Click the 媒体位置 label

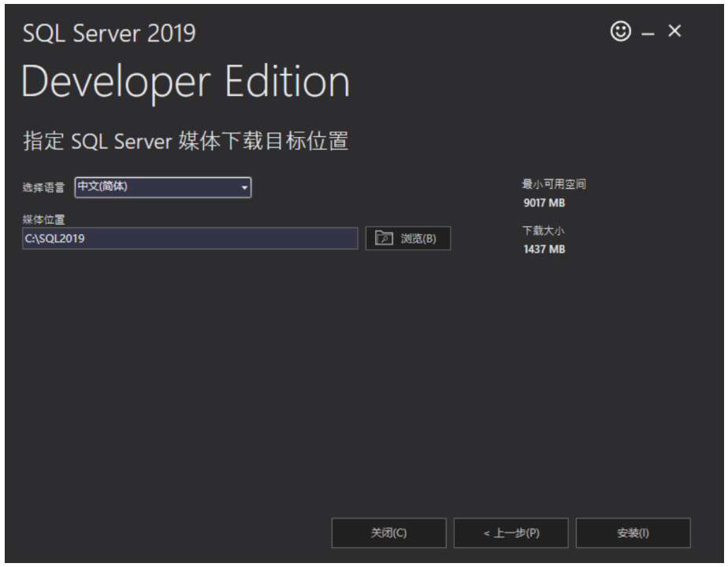point(43,220)
